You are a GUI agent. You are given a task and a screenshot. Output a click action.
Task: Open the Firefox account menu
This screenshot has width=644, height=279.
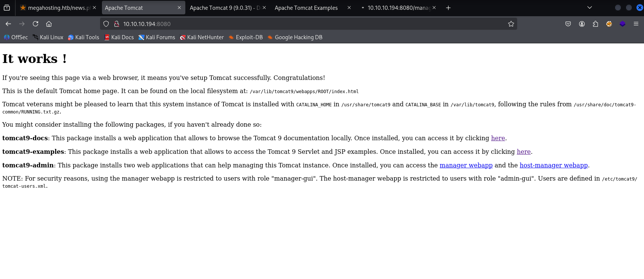click(582, 24)
